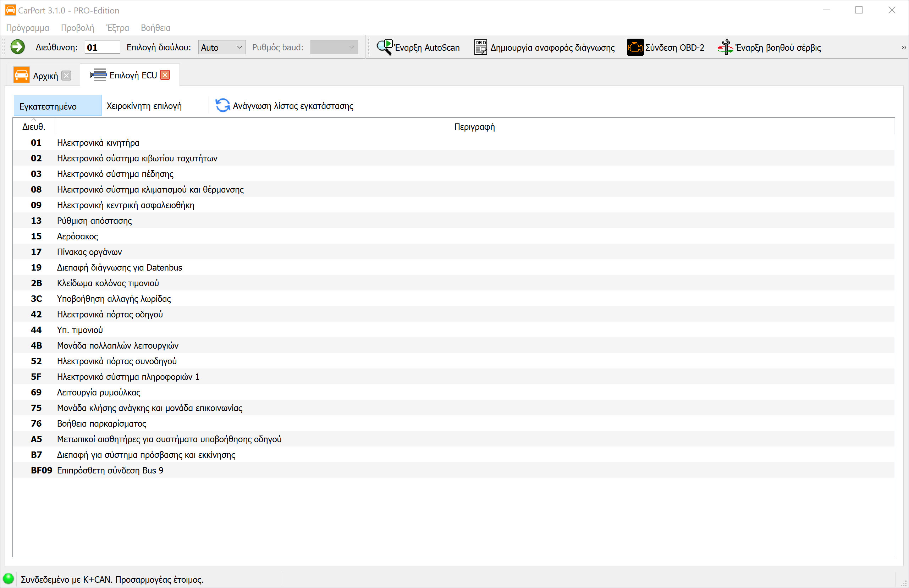The height and width of the screenshot is (588, 909).
Task: Click the refresh installation list icon
Action: [223, 106]
